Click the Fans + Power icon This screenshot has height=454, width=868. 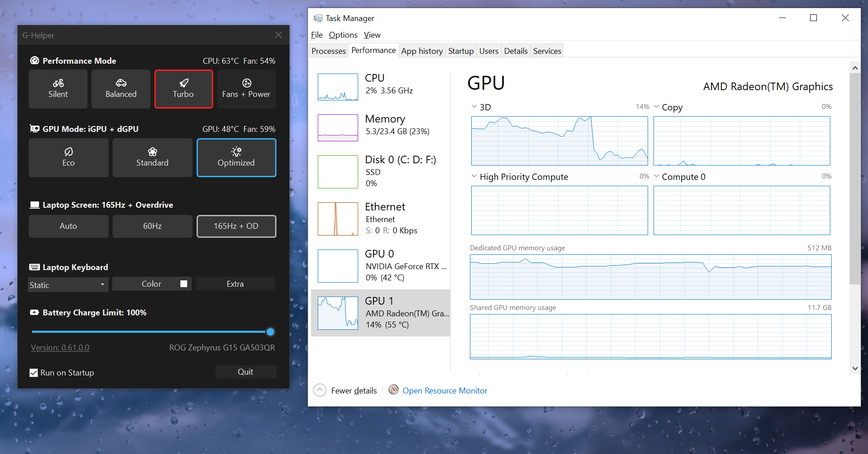pos(246,83)
